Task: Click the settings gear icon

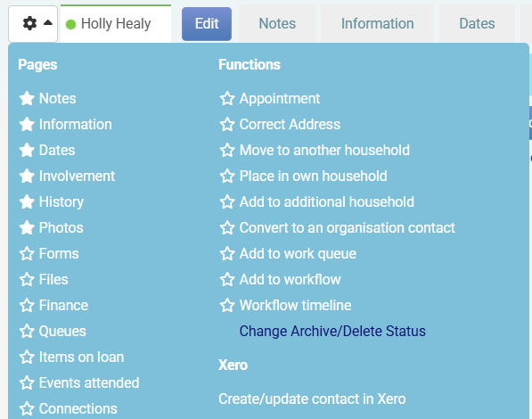Action: coord(29,23)
